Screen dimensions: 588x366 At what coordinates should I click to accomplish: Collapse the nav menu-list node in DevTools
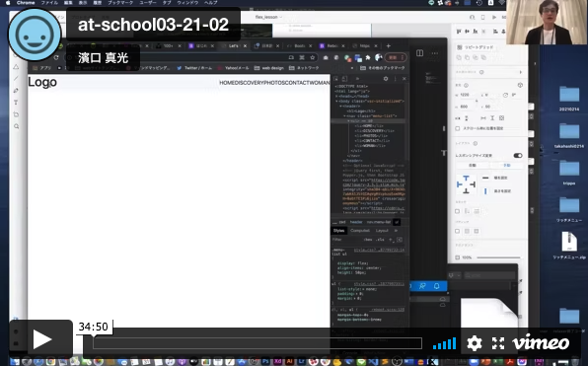click(345, 115)
